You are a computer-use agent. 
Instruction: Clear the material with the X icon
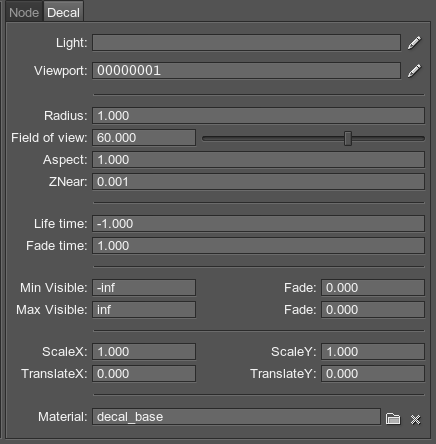click(415, 419)
